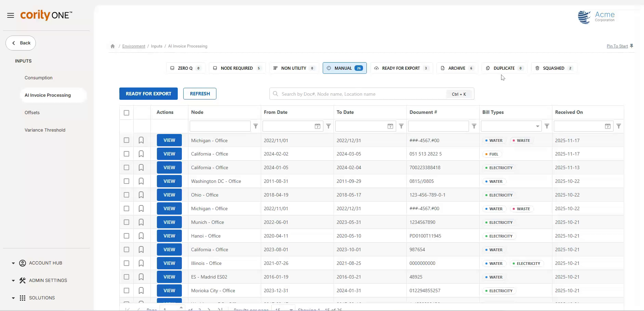
Task: Click the NON UTILITY fingerprint icon
Action: click(276, 68)
